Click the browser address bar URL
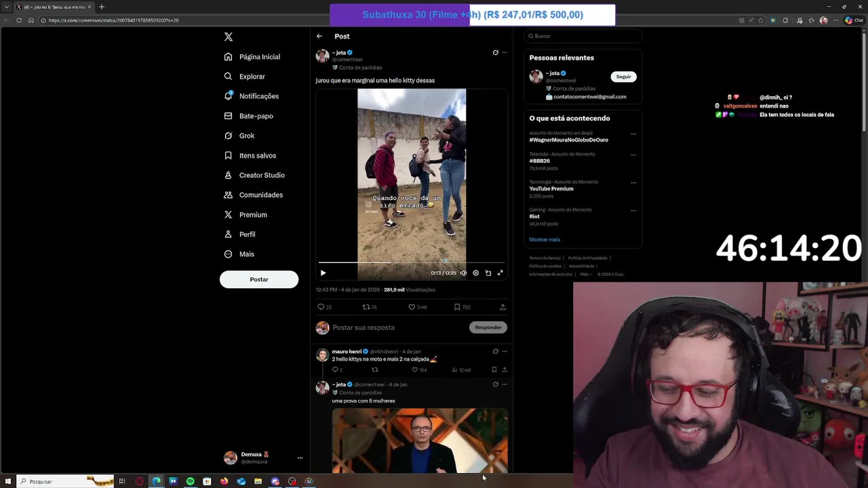The height and width of the screenshot is (488, 868). tap(114, 20)
